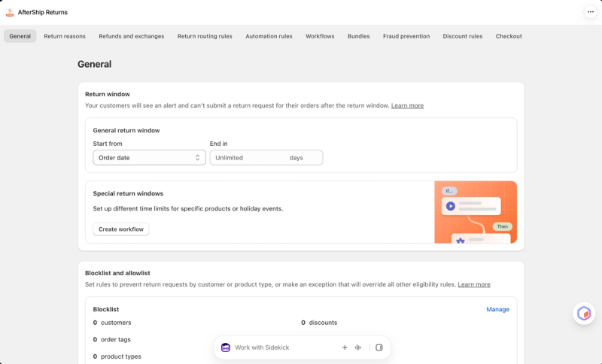Open the Automation rules tab
Image resolution: width=602 pixels, height=364 pixels.
point(269,36)
